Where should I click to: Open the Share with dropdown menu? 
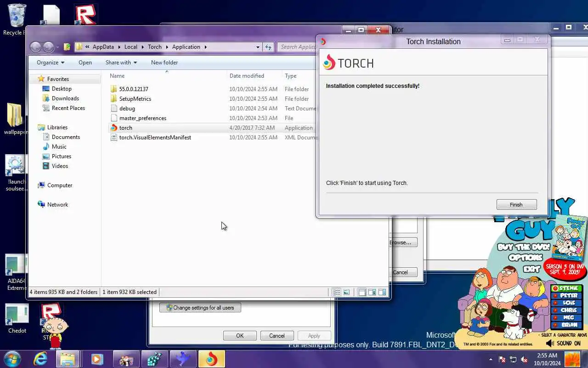pos(121,63)
